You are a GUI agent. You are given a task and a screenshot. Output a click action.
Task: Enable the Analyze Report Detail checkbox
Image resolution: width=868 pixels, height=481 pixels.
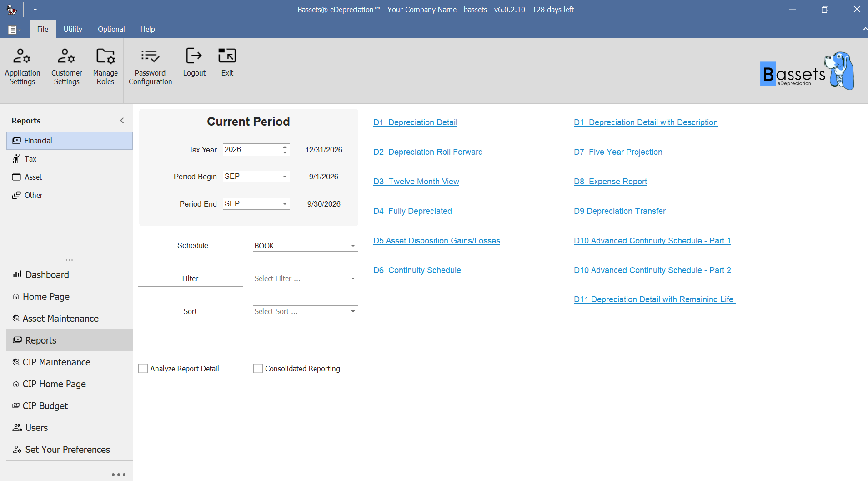pos(143,369)
